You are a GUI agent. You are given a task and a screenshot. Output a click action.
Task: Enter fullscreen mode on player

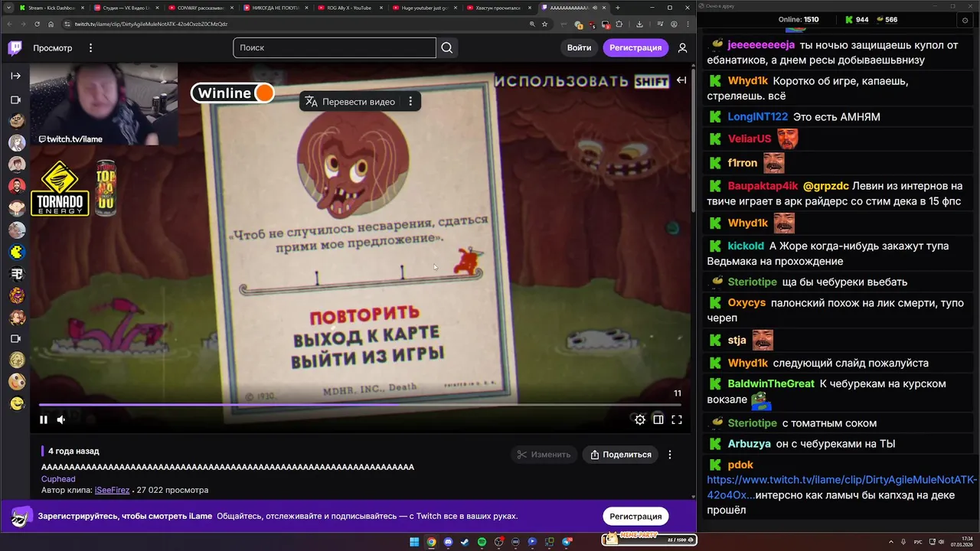tap(677, 419)
